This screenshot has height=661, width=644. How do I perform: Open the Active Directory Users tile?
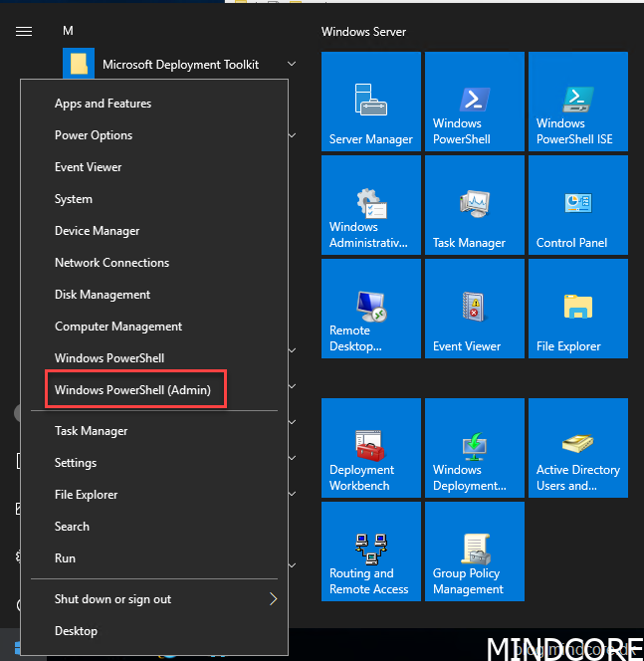point(578,448)
